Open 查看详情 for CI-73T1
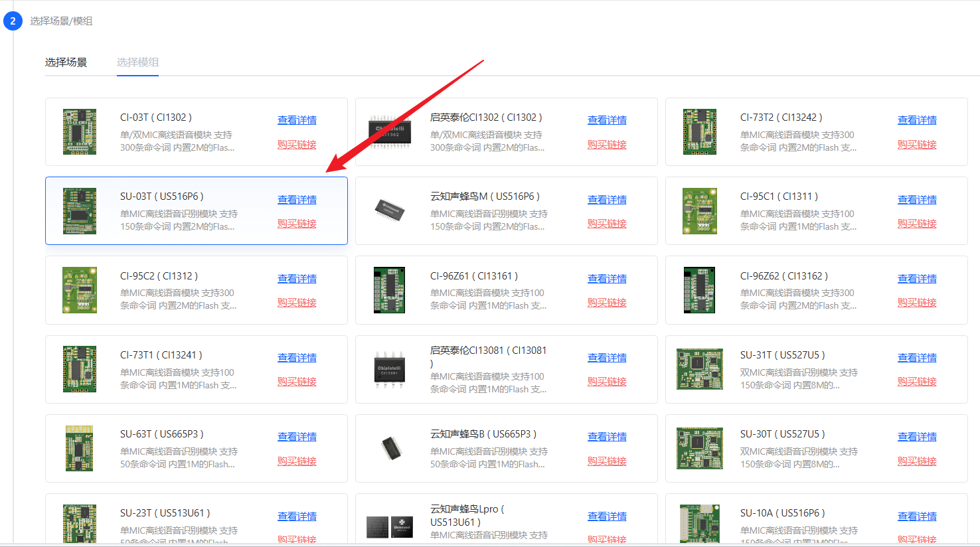Screen dimensions: 980x547 (x=297, y=358)
